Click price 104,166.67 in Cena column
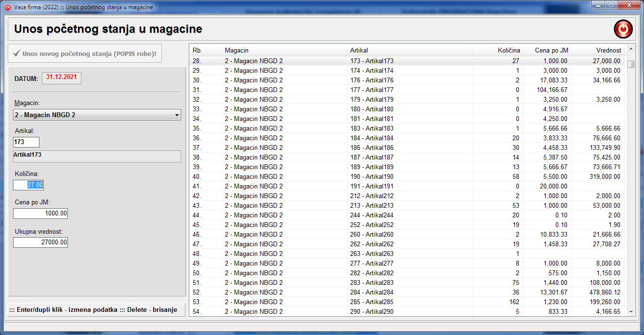This screenshot has width=644, height=335. point(552,90)
